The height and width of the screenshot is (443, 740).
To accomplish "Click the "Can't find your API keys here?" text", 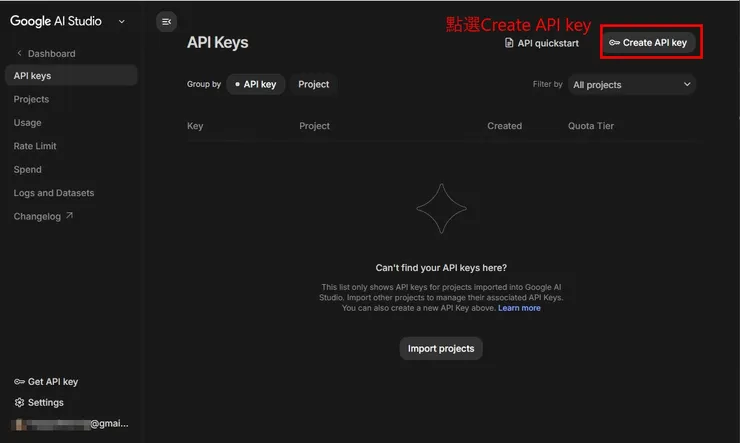I will (x=441, y=268).
